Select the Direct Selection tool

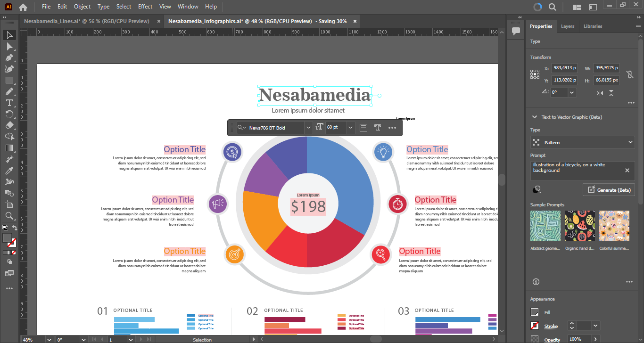pyautogui.click(x=9, y=46)
